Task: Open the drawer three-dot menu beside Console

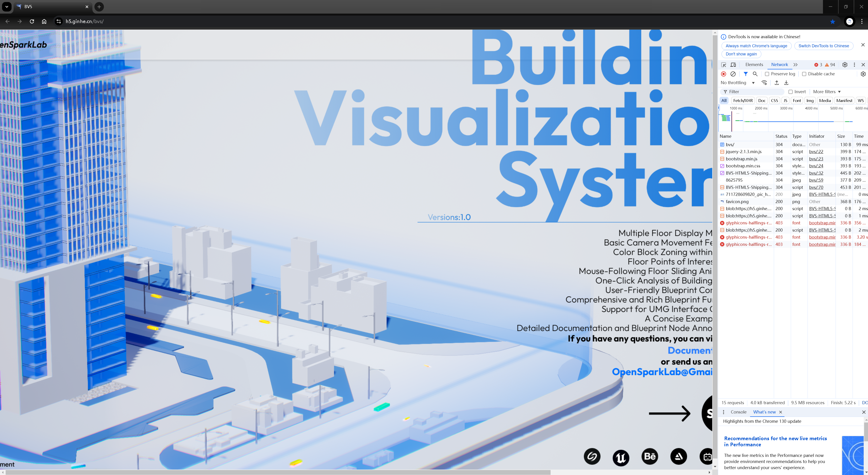Action: point(723,412)
